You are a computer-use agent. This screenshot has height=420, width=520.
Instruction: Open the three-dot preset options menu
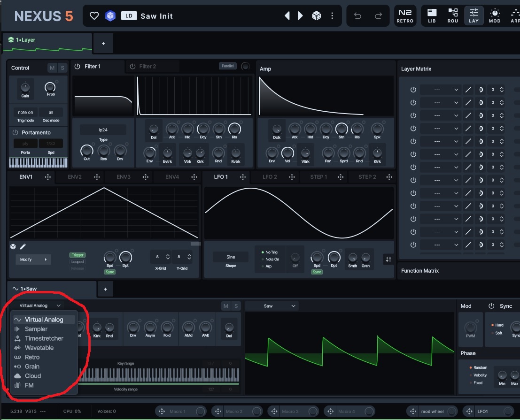332,15
